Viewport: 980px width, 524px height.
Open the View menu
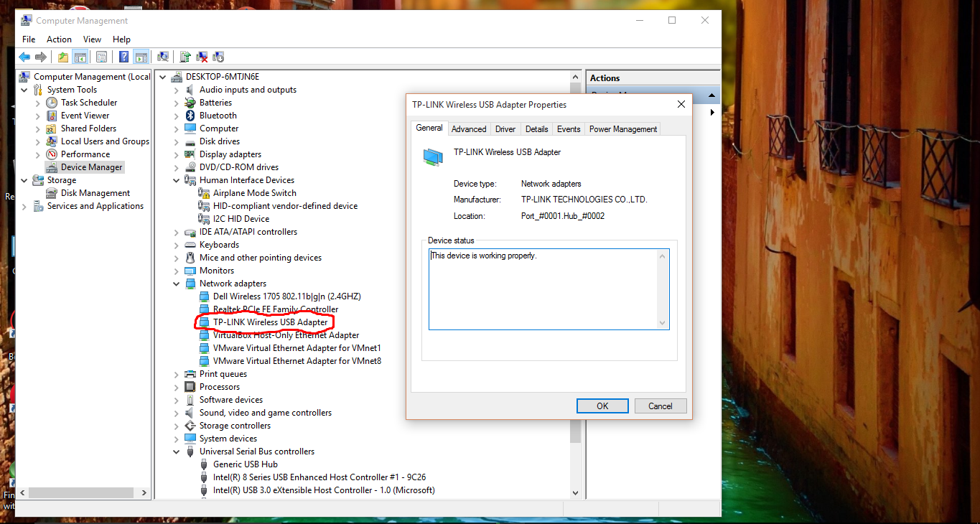pyautogui.click(x=92, y=39)
